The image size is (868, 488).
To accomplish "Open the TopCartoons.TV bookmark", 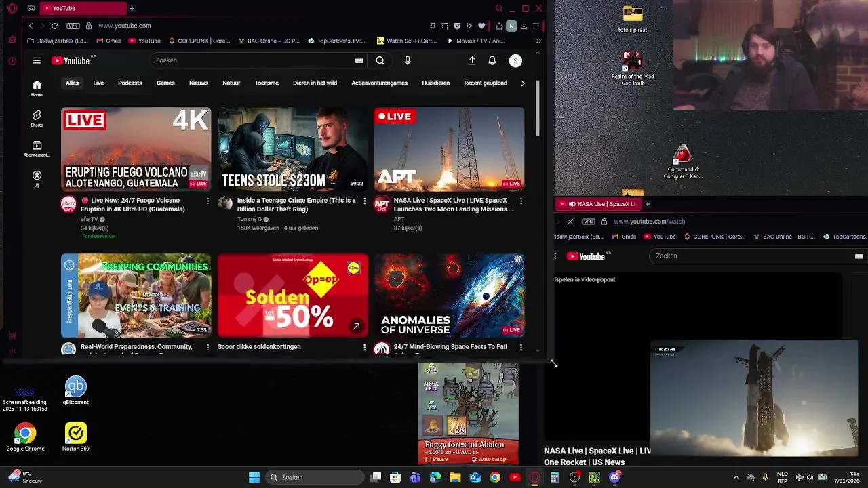I will tap(336, 41).
